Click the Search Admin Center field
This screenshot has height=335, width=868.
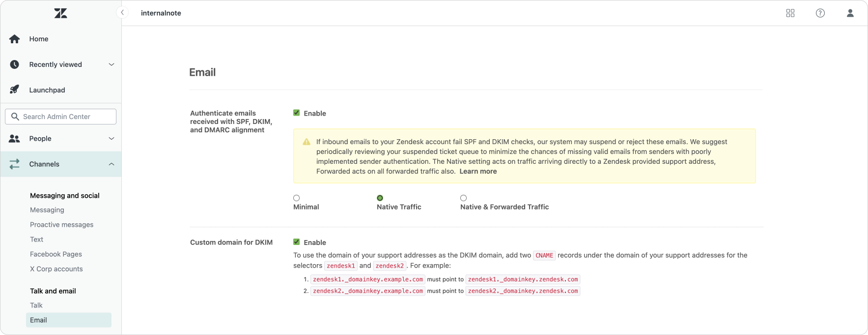point(61,117)
